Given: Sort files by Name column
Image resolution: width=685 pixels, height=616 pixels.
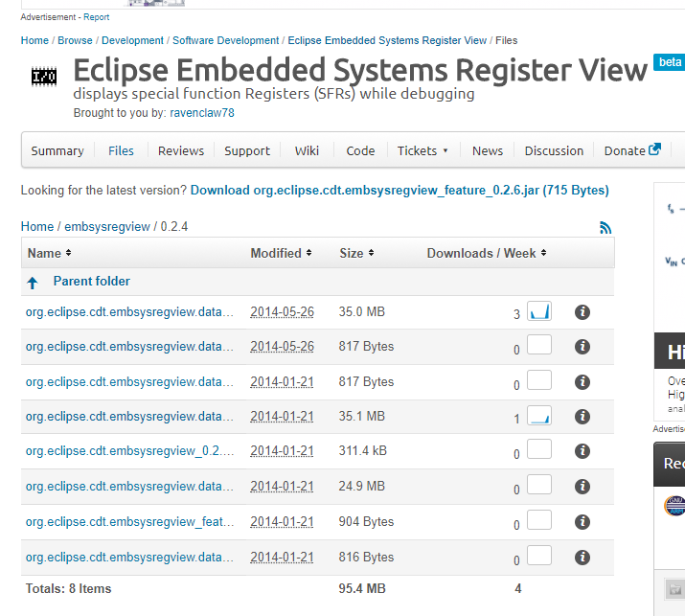Looking at the screenshot, I should tap(50, 253).
